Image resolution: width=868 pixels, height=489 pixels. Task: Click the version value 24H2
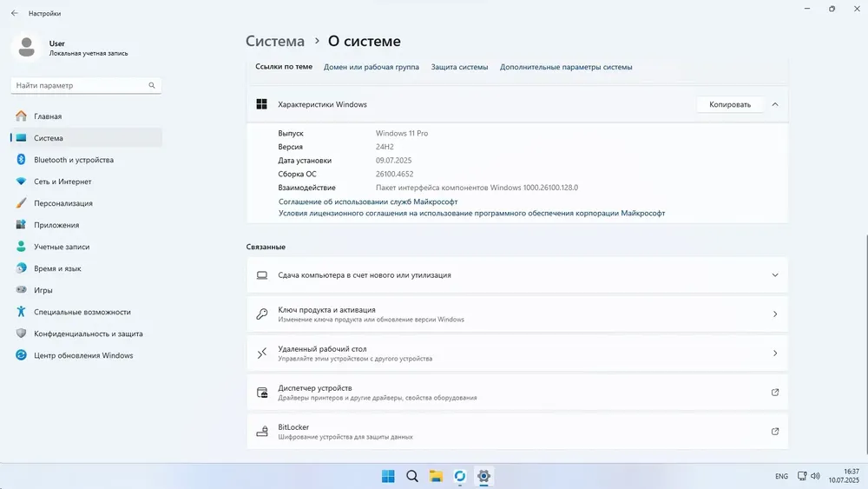(x=385, y=147)
